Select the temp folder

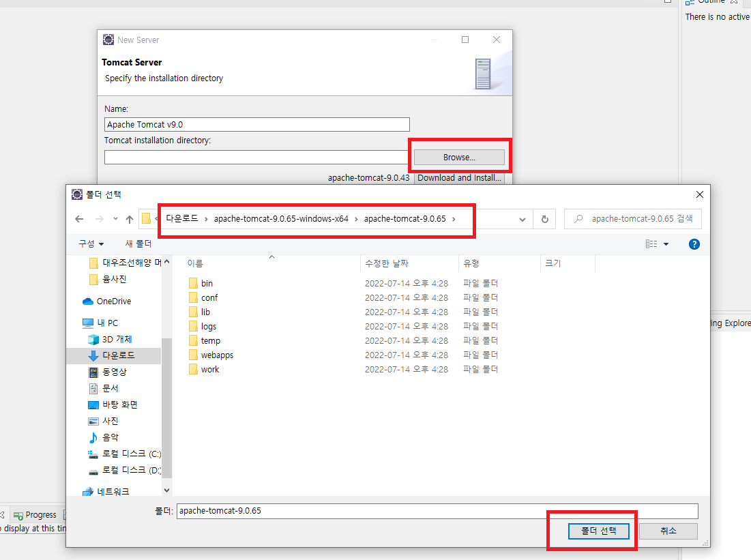pyautogui.click(x=210, y=340)
